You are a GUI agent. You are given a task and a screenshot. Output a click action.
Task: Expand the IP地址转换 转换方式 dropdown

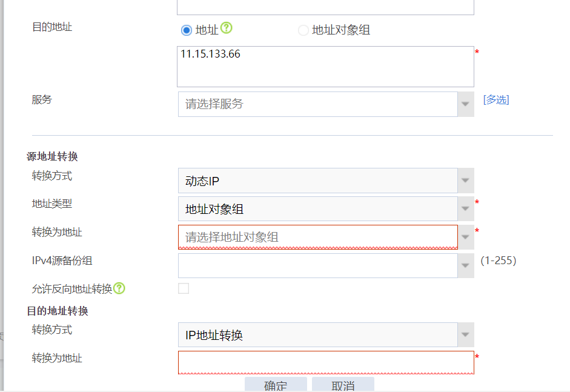[317, 334]
